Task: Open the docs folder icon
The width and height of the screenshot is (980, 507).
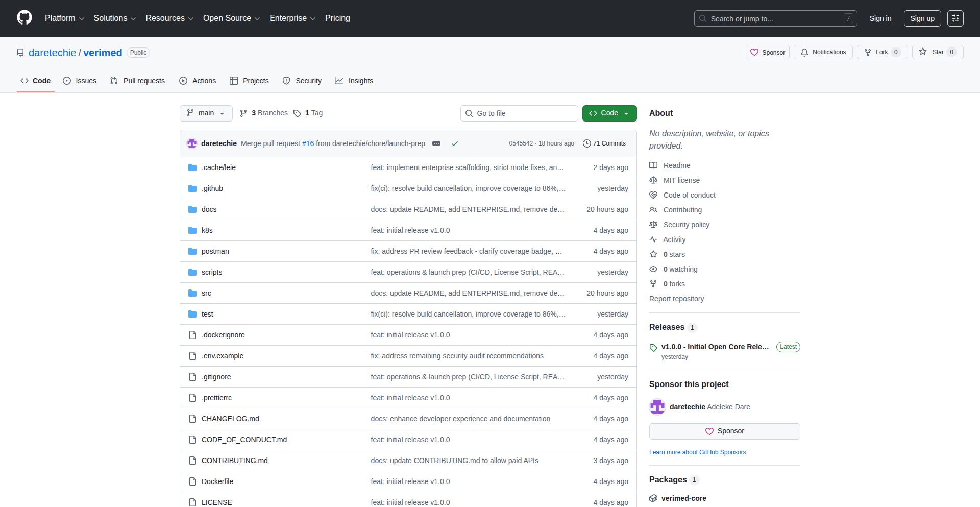Action: [x=192, y=209]
